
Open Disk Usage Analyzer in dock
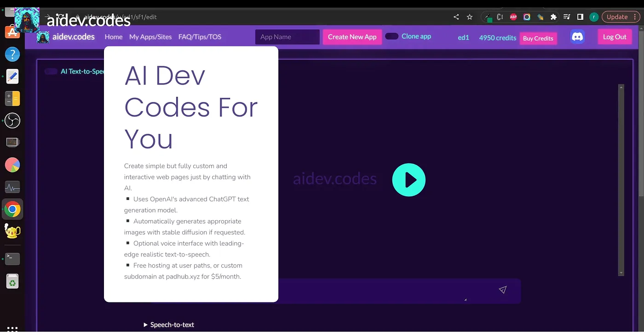click(12, 165)
